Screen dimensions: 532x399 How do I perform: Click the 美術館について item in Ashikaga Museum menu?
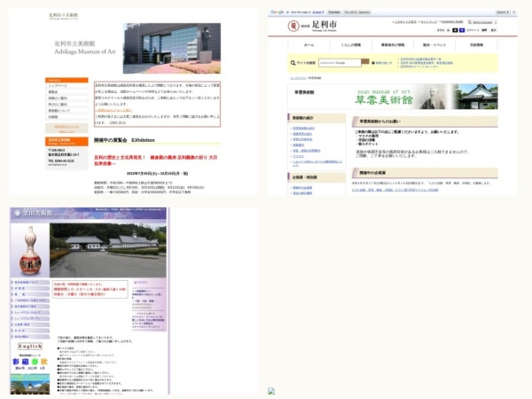pos(66,111)
